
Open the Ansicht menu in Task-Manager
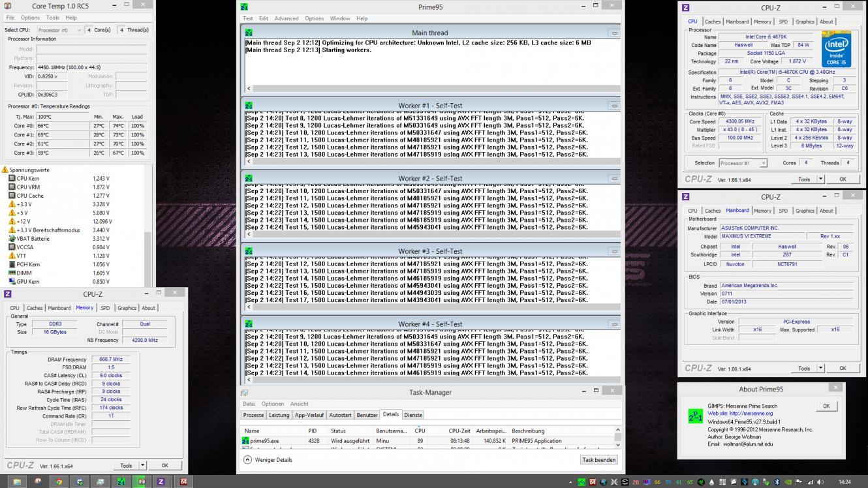(299, 404)
